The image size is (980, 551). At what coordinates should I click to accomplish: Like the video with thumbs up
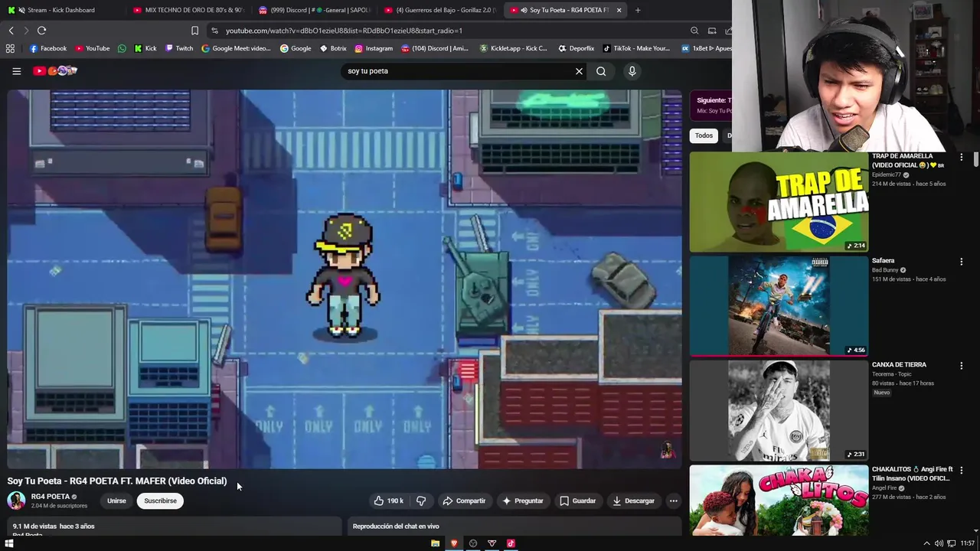point(388,501)
